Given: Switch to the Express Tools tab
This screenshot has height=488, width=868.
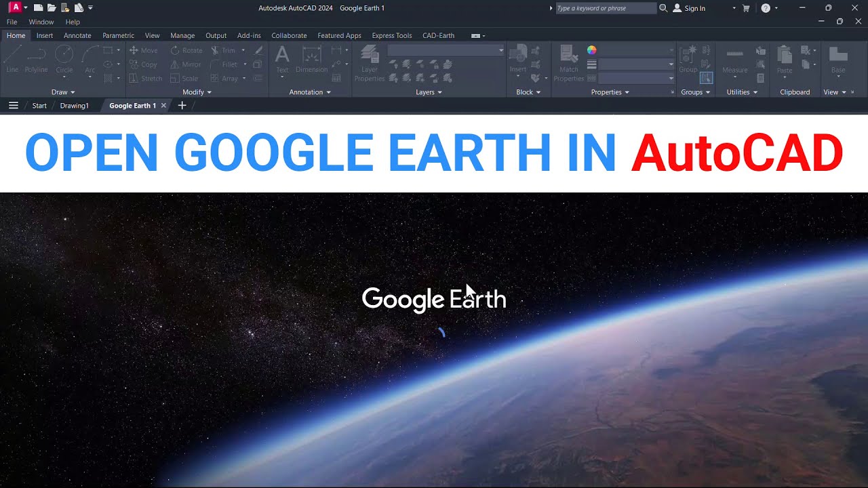Looking at the screenshot, I should [392, 35].
